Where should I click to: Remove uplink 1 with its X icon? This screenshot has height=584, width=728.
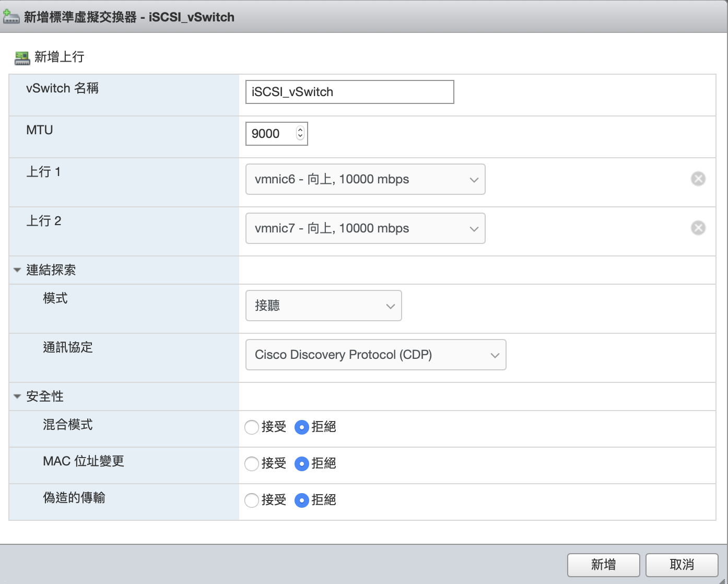(x=698, y=179)
